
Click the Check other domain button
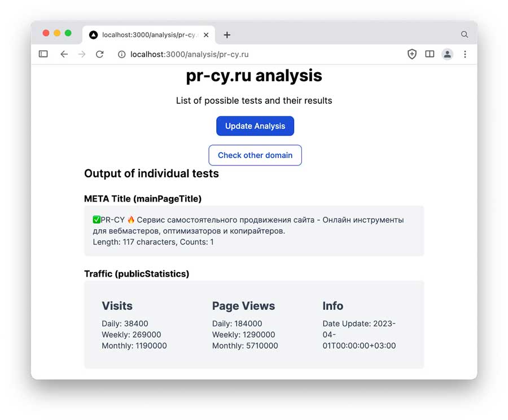[255, 155]
